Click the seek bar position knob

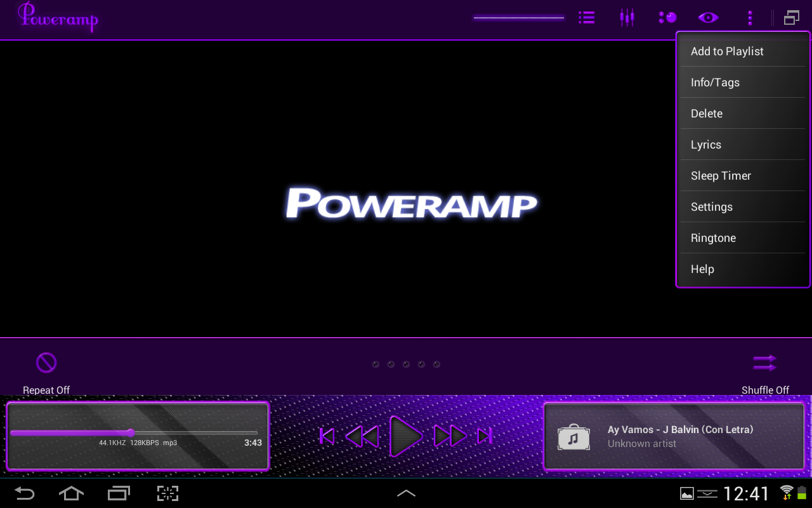(131, 433)
